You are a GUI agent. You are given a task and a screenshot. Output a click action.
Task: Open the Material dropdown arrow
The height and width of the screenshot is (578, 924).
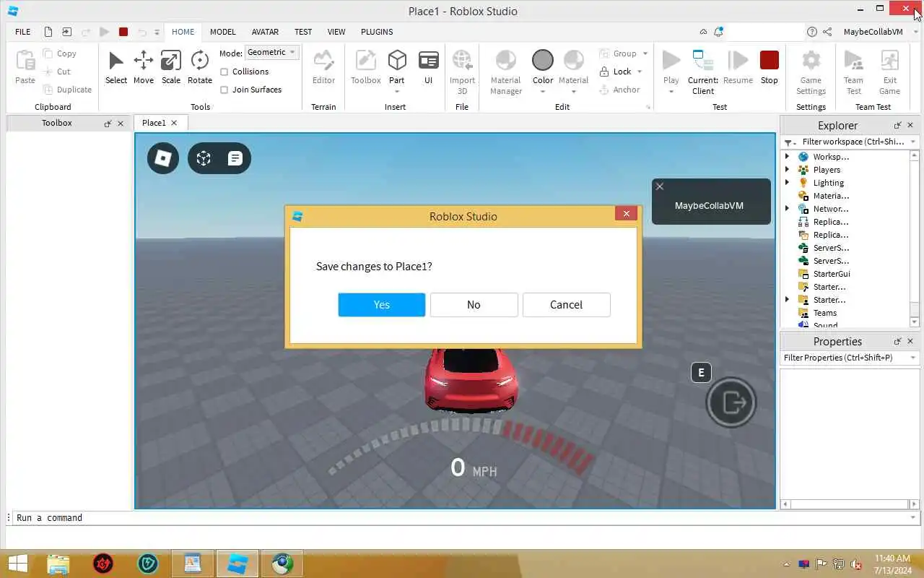pos(574,92)
